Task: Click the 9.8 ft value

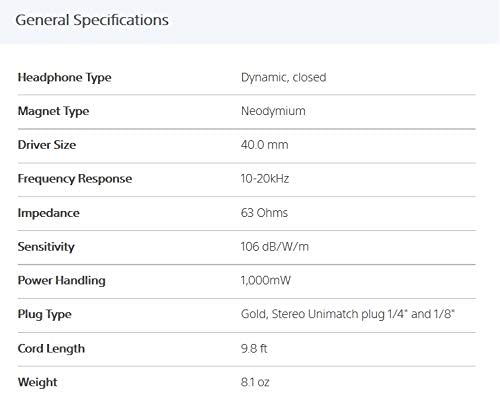Action: pos(254,349)
